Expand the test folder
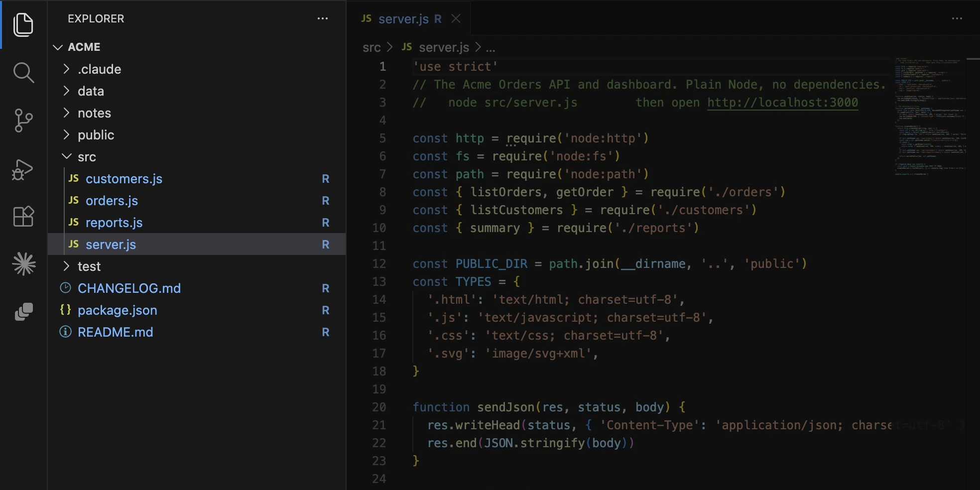Screen dimensions: 980x490 [67, 266]
